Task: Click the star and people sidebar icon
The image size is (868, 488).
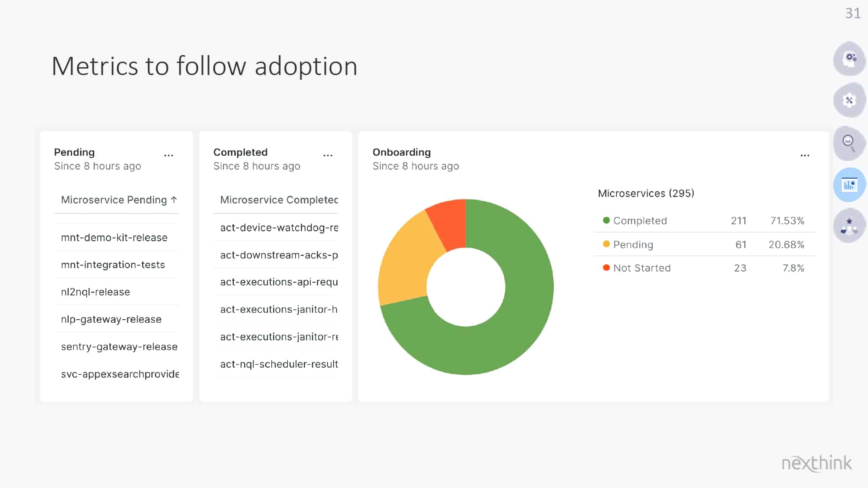Action: pyautogui.click(x=850, y=226)
